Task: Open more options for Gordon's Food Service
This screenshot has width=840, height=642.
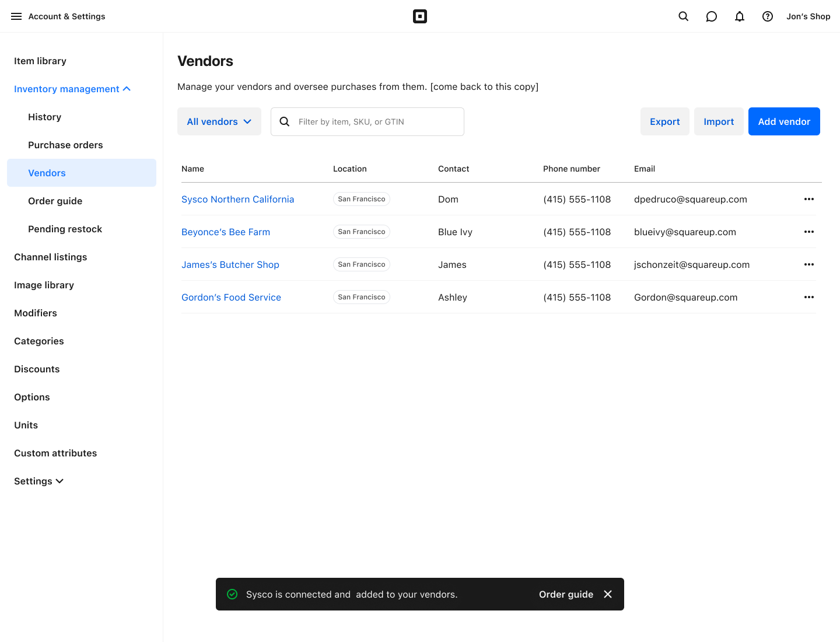Action: 808,297
